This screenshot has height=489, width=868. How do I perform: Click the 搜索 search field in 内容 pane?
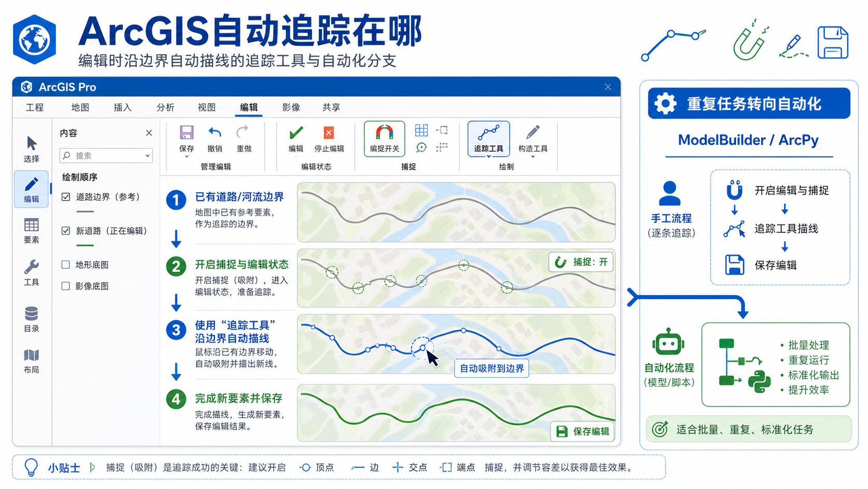click(x=106, y=156)
